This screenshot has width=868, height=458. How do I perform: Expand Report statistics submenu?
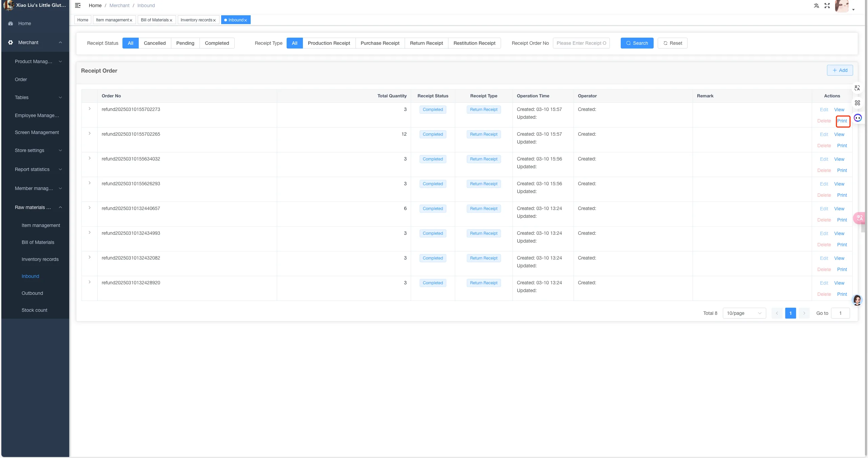pos(35,169)
